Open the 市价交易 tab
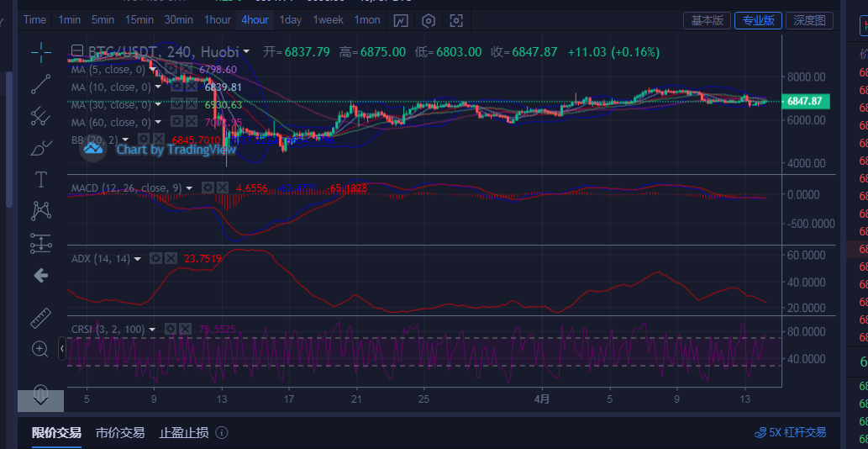Screen dimensions: 868x449 coord(119,433)
